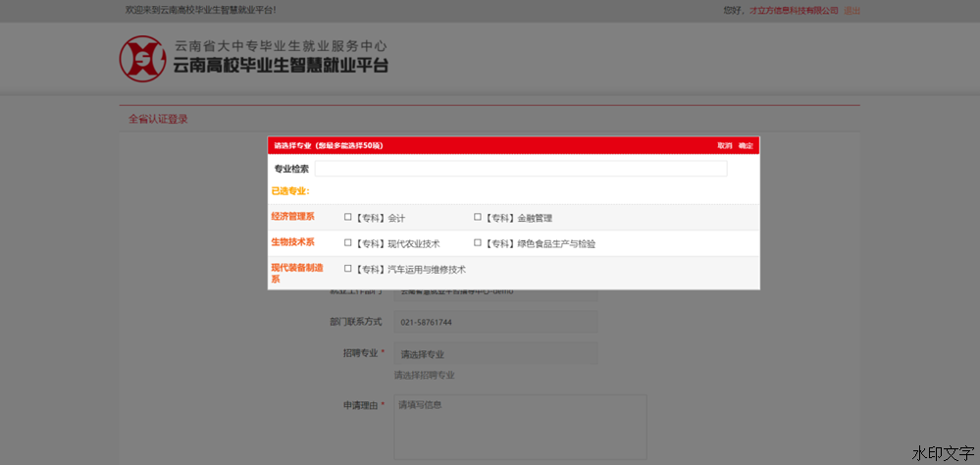Screen dimensions: 980x465
Task: Click the 经济管理系 department label
Action: coord(292,217)
